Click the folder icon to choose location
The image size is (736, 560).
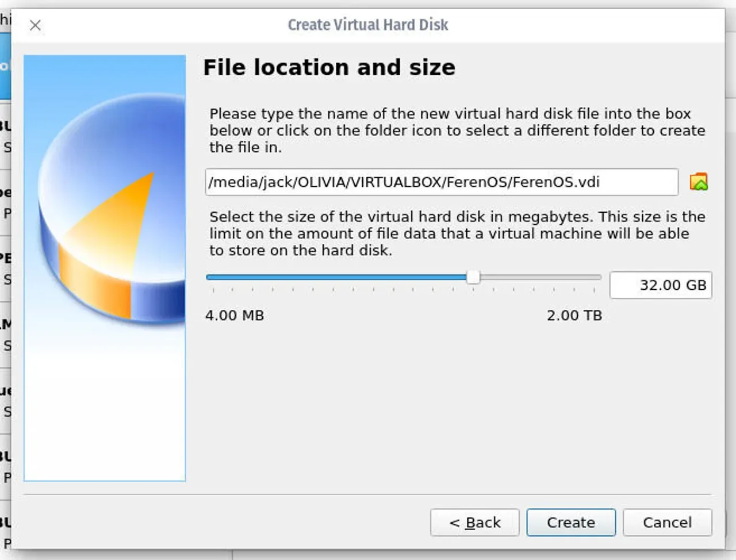(x=699, y=182)
